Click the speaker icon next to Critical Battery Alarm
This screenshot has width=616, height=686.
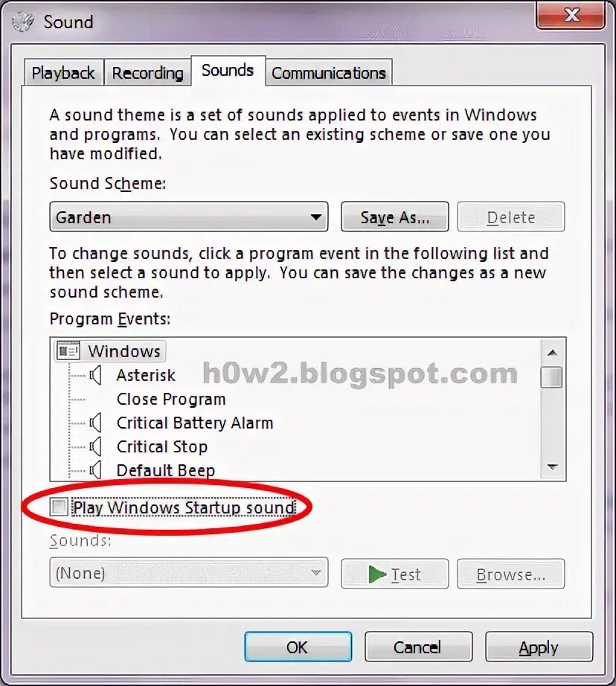point(95,423)
